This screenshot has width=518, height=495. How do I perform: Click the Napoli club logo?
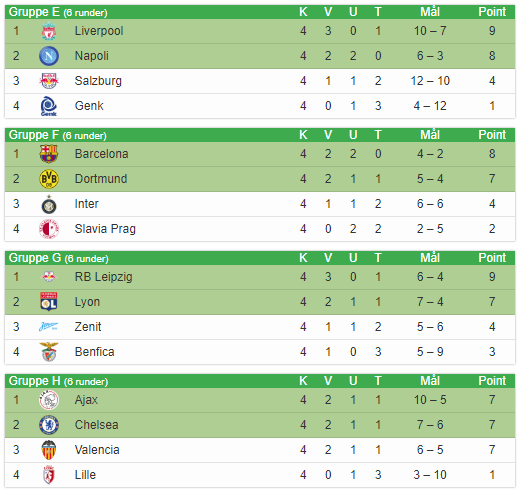[x=49, y=56]
